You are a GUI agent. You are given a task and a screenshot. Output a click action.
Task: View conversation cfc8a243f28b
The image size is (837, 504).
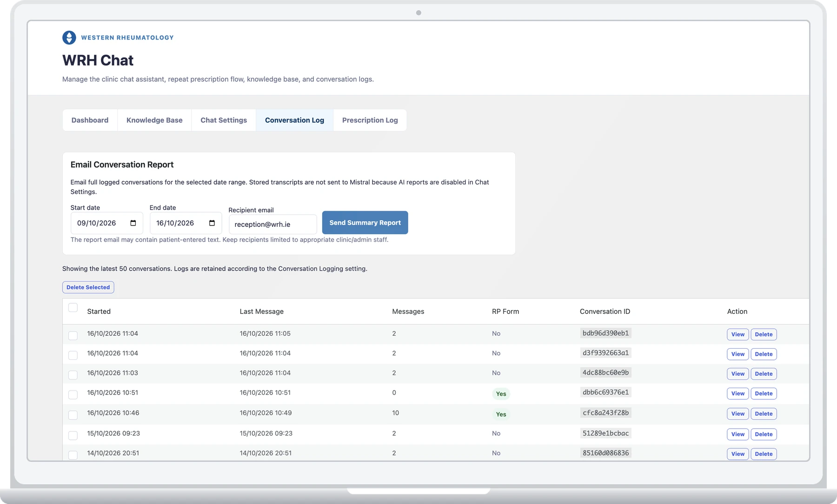pos(738,414)
